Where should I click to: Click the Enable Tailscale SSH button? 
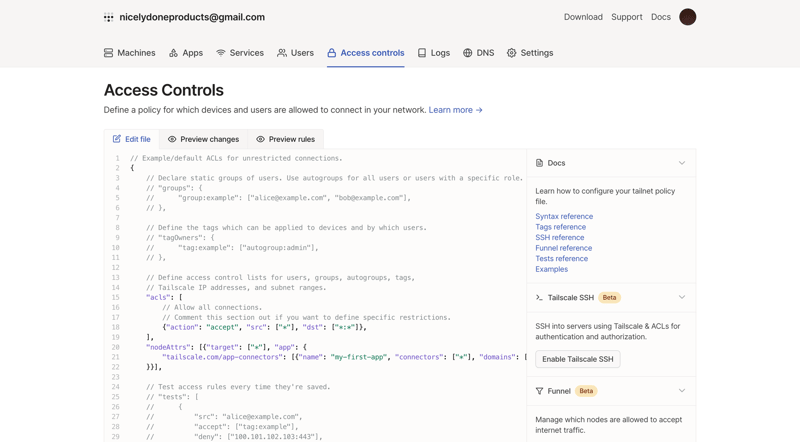(x=578, y=359)
